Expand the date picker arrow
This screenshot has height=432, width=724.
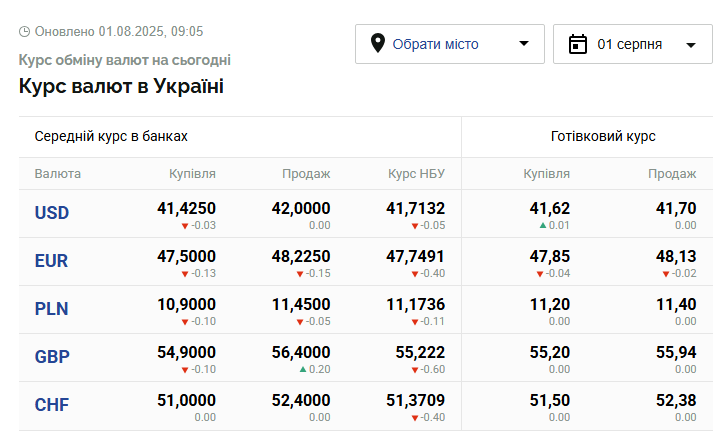click(x=691, y=45)
